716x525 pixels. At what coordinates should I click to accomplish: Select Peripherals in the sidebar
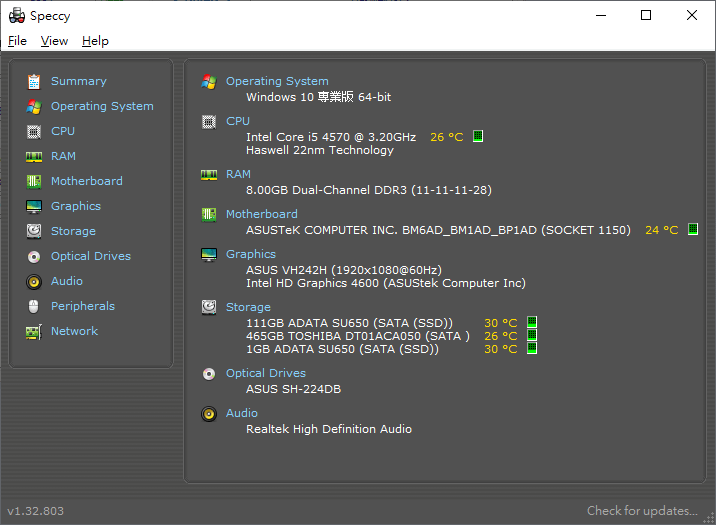[x=83, y=306]
